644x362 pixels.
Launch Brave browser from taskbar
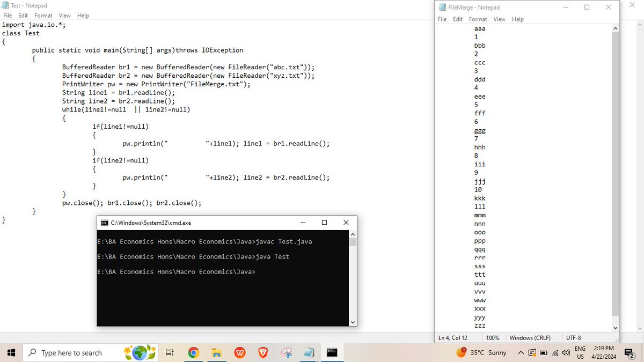(262, 352)
